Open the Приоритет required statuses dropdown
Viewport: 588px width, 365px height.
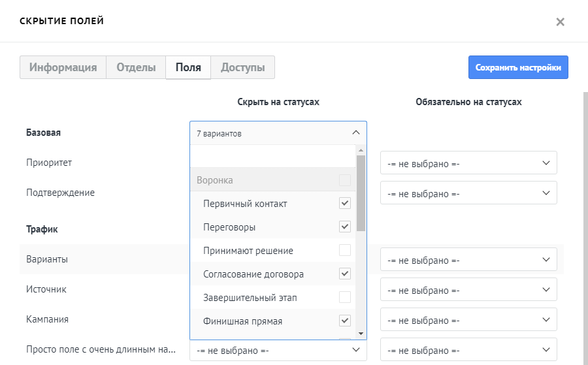pyautogui.click(x=468, y=163)
